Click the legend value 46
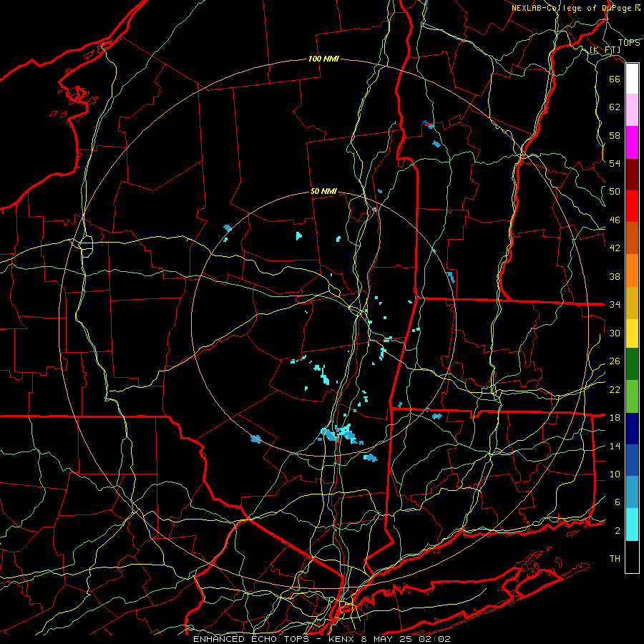The image size is (644, 644). point(615,220)
